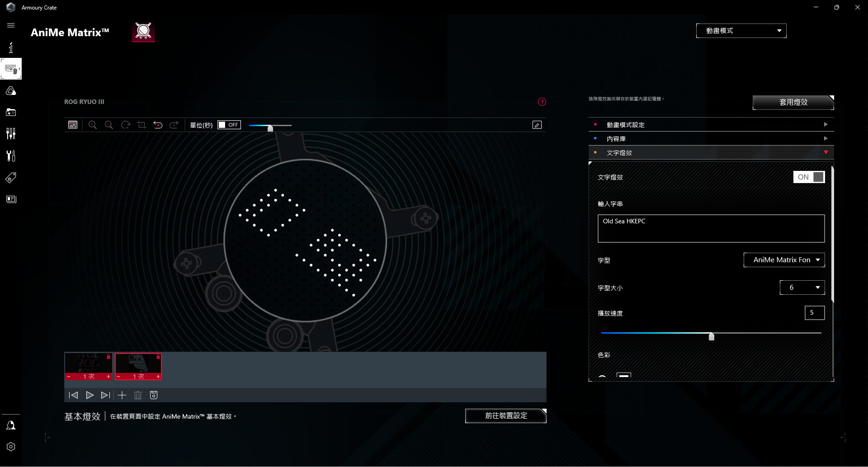This screenshot has height=467, width=868.
Task: Increase repeat count on first frame
Action: pos(108,377)
